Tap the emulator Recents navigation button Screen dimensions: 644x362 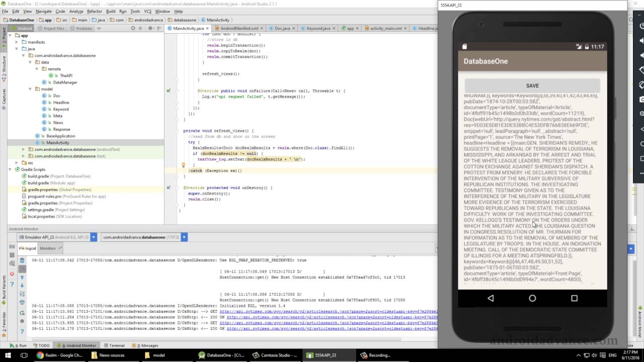click(x=574, y=298)
